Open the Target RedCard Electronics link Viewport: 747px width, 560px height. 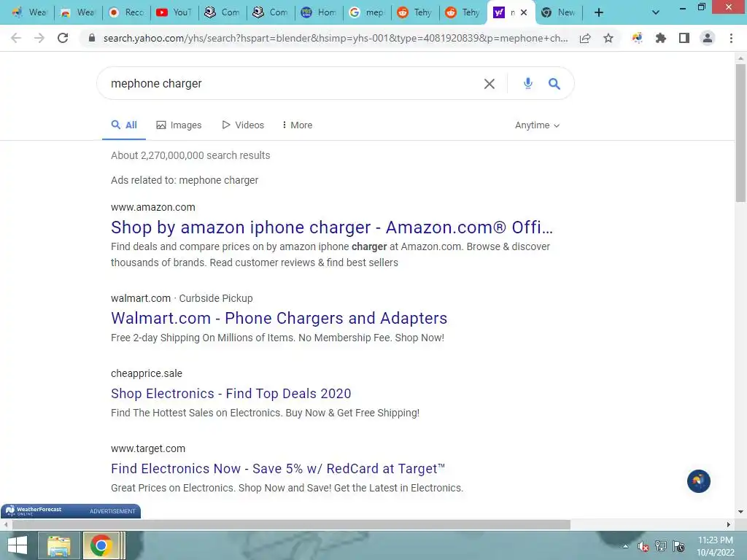[278, 469]
